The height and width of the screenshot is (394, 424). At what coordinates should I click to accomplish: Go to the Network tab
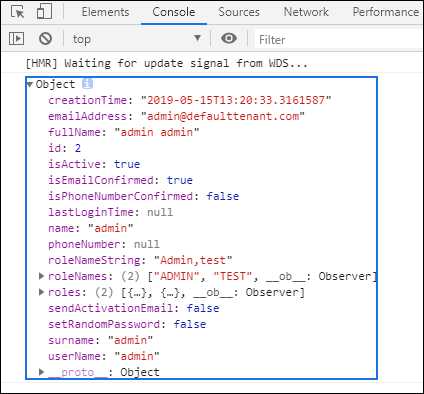pos(306,12)
